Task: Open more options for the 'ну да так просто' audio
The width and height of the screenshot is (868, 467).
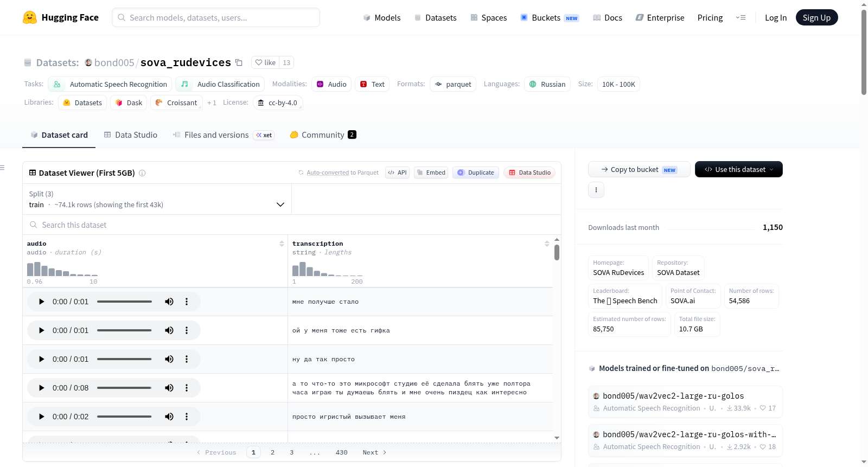Action: click(x=187, y=359)
